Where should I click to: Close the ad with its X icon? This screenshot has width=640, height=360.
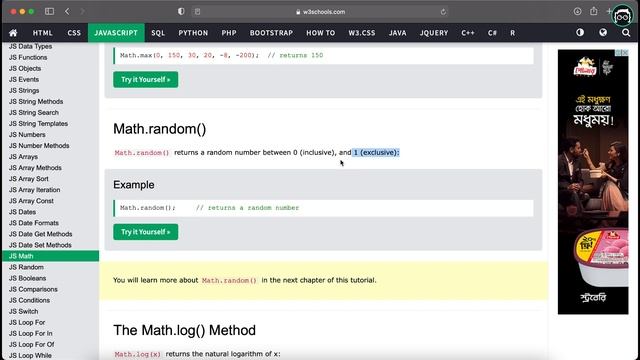pyautogui.click(x=625, y=53)
